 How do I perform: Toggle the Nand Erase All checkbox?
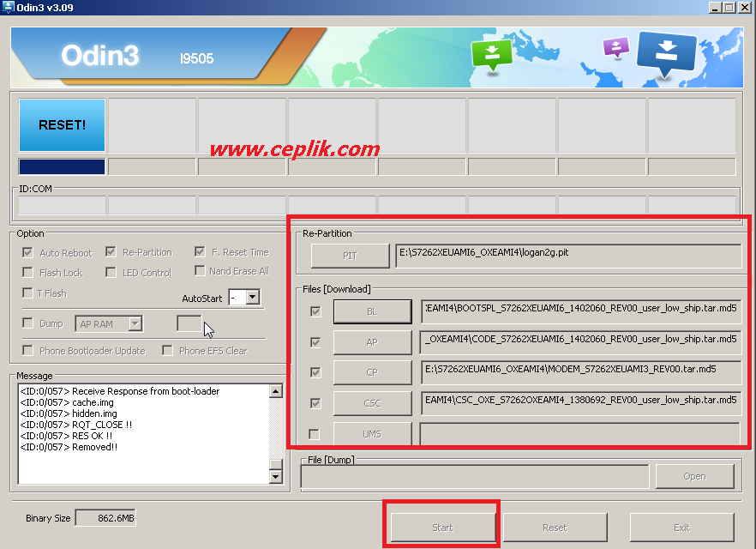tap(200, 271)
